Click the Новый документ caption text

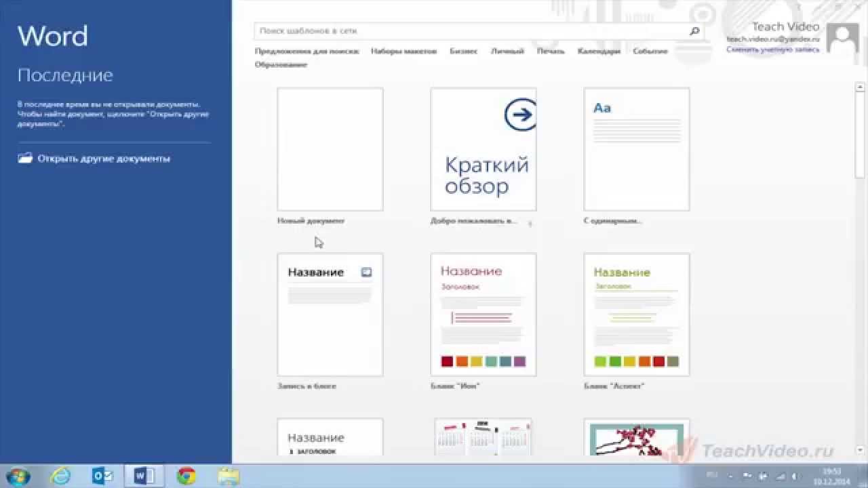coord(311,221)
